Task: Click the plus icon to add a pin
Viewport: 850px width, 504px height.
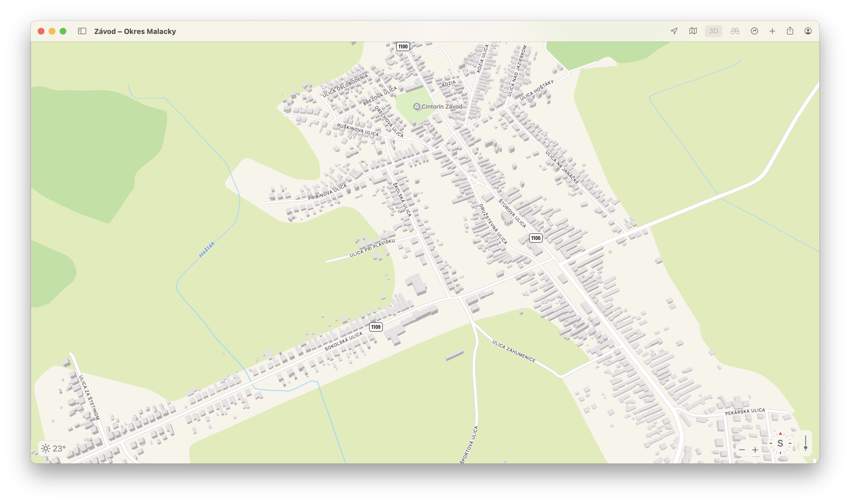Action: pyautogui.click(x=772, y=31)
